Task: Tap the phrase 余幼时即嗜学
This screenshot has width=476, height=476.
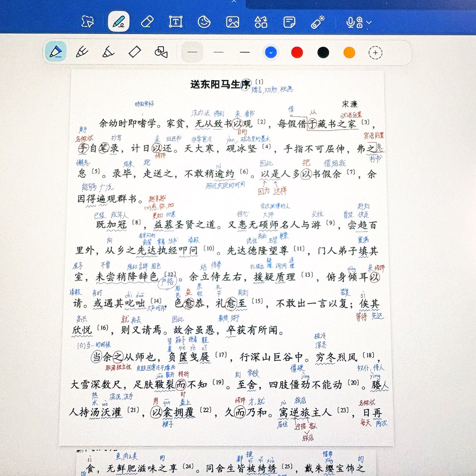Action: (127, 124)
